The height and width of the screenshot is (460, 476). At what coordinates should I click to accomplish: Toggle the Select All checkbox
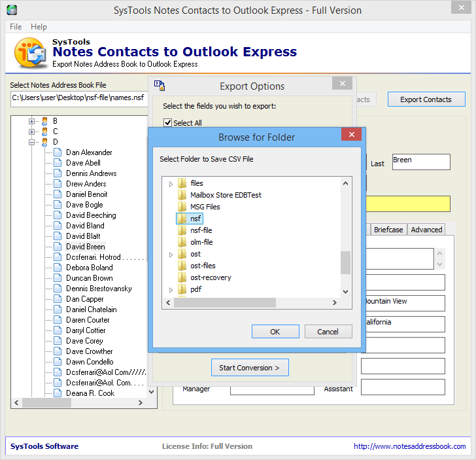tap(167, 123)
